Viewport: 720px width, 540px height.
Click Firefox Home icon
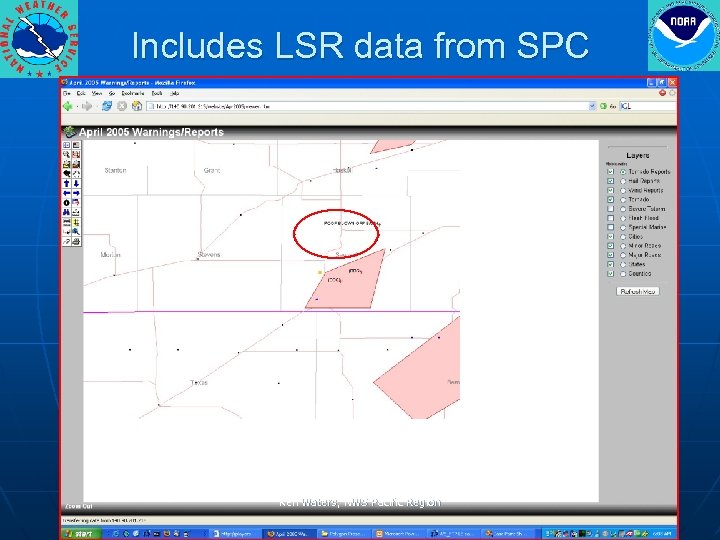coord(136,106)
